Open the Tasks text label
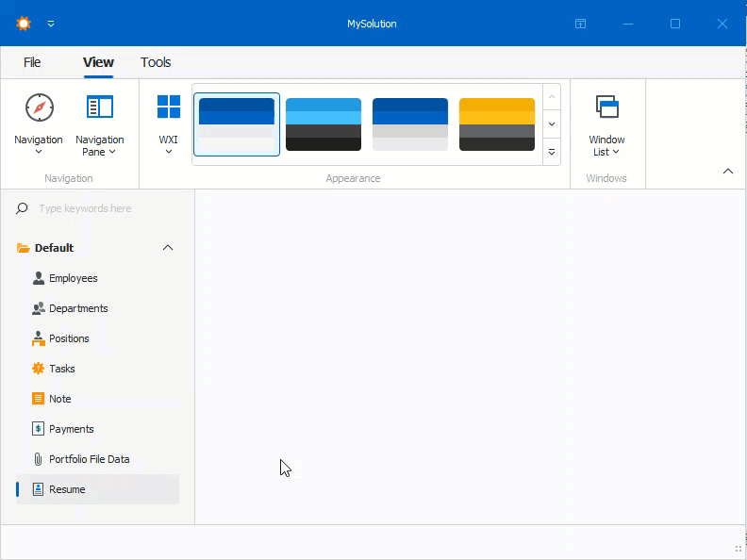Screen dimensions: 747x560 coord(62,369)
